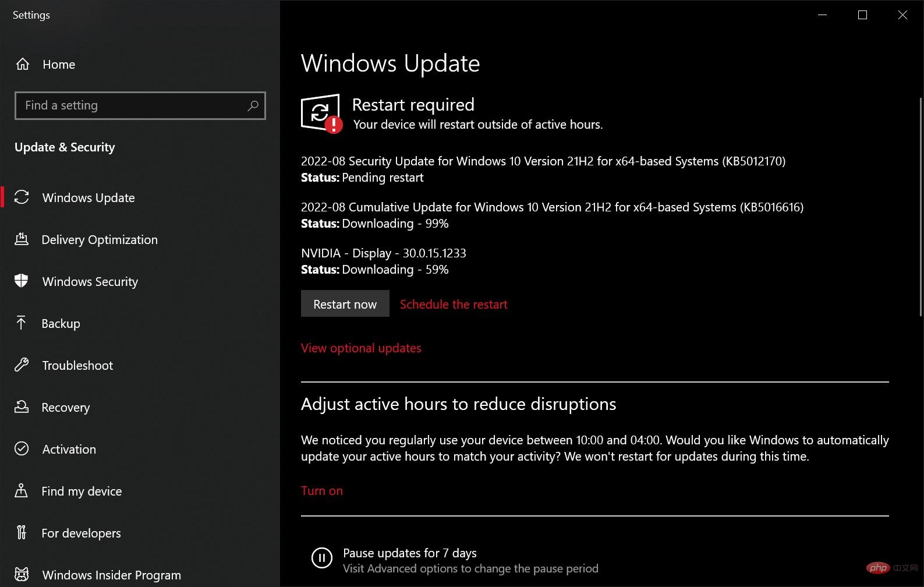This screenshot has width=924, height=587.
Task: Click the Restart now button
Action: click(x=345, y=304)
